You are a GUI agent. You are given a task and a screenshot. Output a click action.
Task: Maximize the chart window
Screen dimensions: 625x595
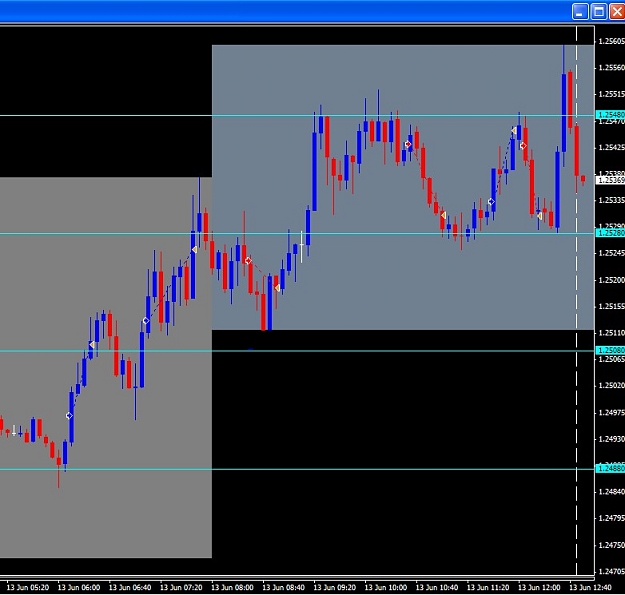[599, 12]
